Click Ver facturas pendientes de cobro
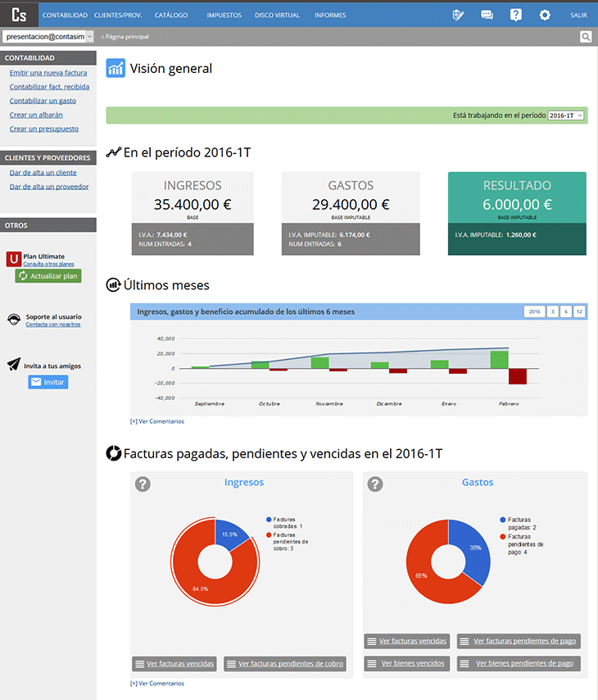This screenshot has height=700, width=598. [285, 664]
